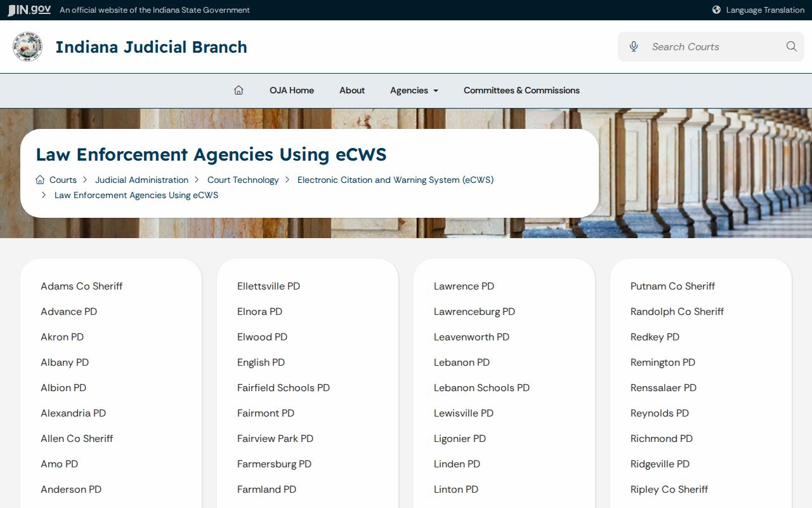812x508 pixels.
Task: Click the Ligonier PD entry
Action: pyautogui.click(x=460, y=438)
